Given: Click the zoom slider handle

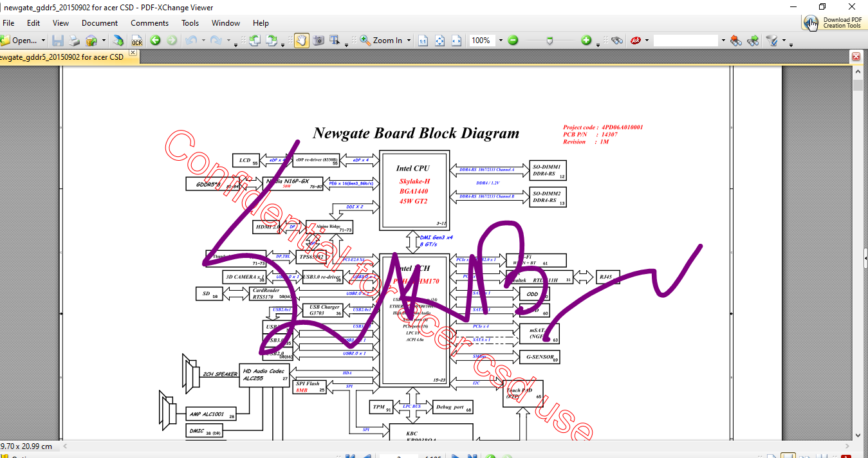Looking at the screenshot, I should coord(549,41).
